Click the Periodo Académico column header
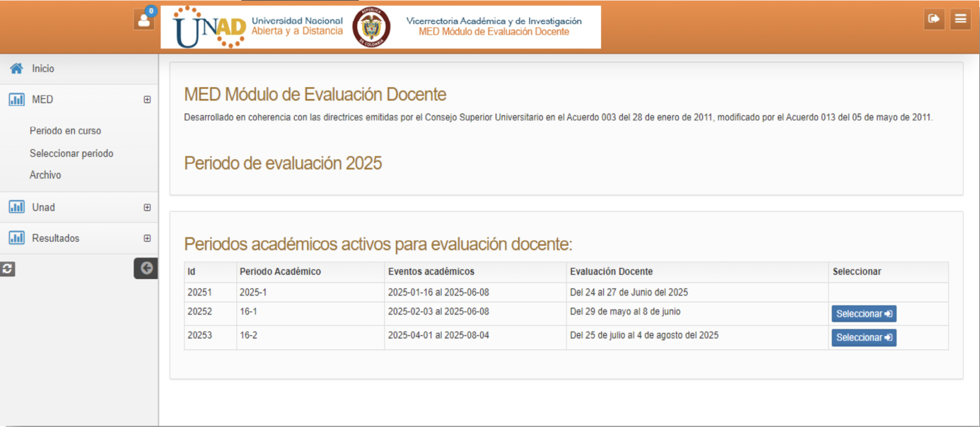Screen dimensions: 980x427 pos(280,271)
